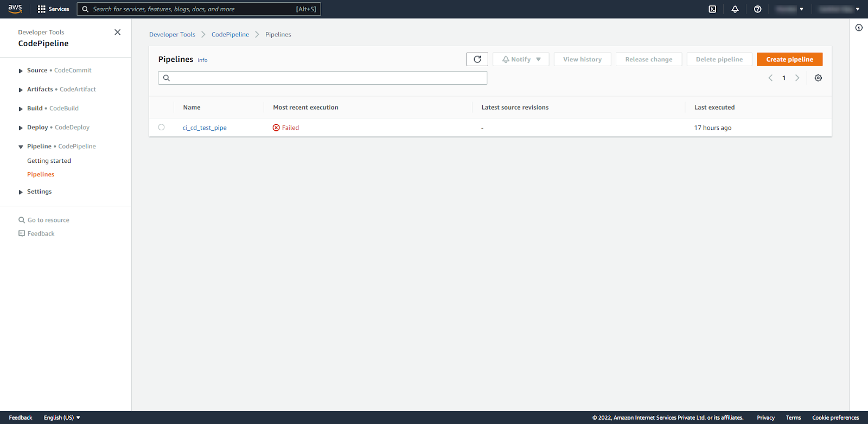Click the Most recent execution column header
Viewport: 868px width, 424px height.
(x=306, y=107)
